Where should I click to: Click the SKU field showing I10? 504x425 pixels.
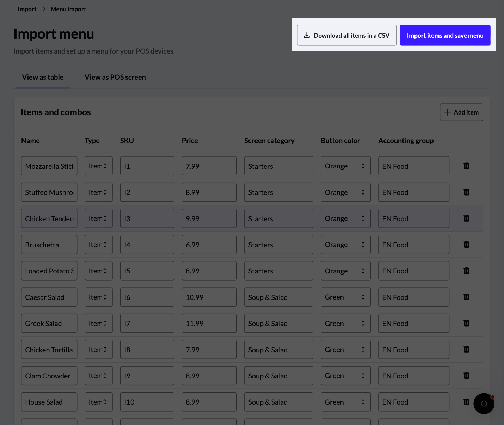[x=147, y=402]
